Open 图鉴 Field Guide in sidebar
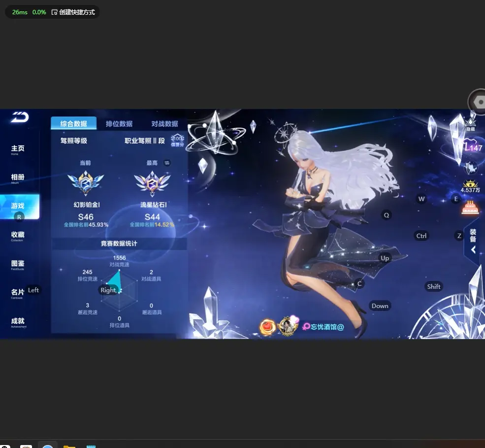This screenshot has height=448, width=485. [18, 264]
